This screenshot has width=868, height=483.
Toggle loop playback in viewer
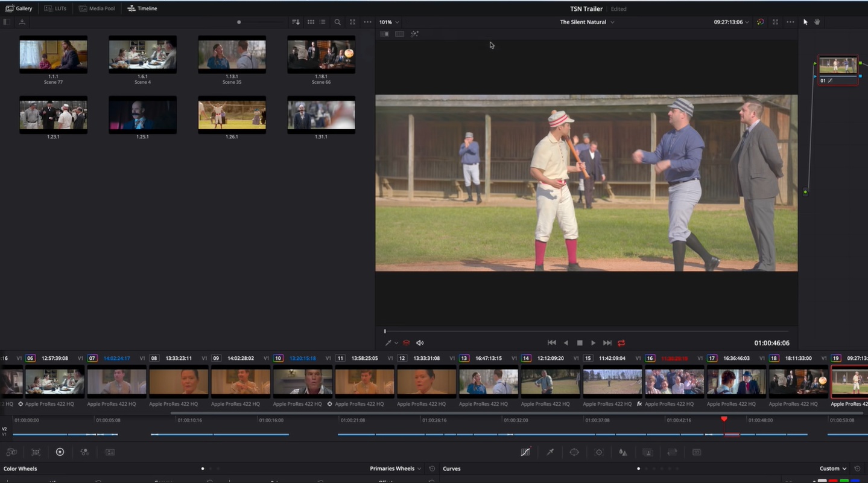click(621, 343)
